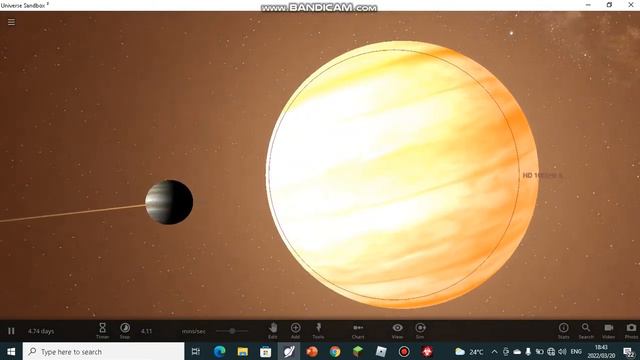This screenshot has height=360, width=640.
Task: Open the Video recording tool
Action: [609, 331]
